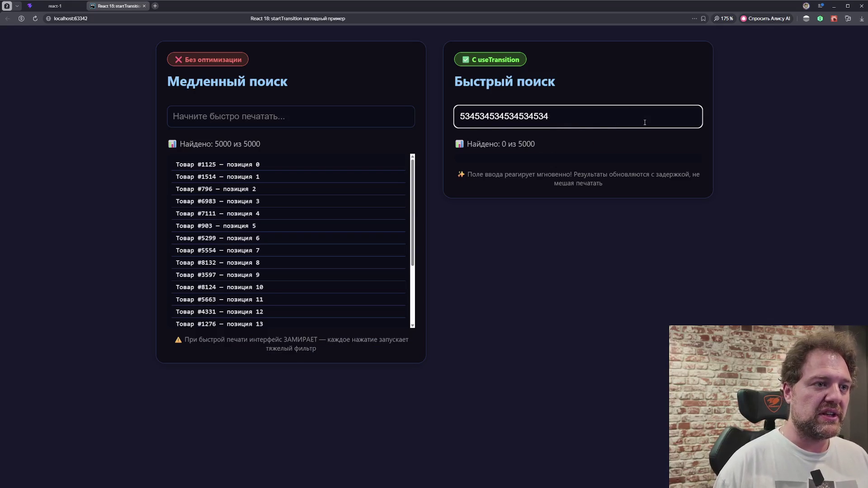Click the page zoom 175 % indicator
This screenshot has width=868, height=488.
[723, 19]
